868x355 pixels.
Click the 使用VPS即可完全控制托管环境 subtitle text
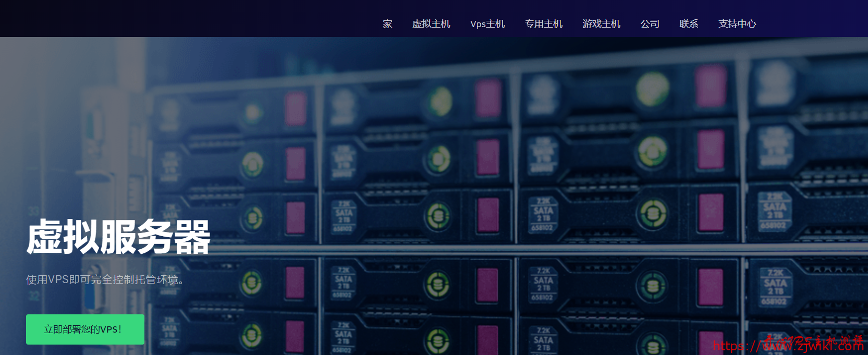coord(105,280)
